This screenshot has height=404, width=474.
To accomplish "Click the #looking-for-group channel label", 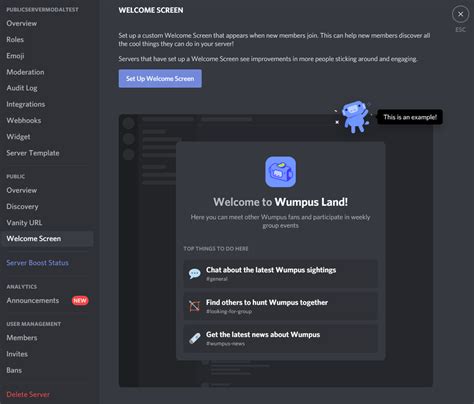I will [229, 311].
